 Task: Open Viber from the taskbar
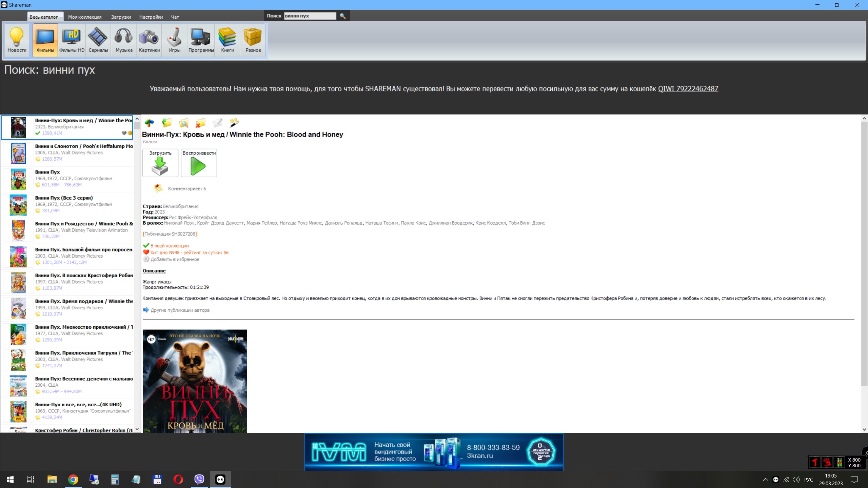click(x=199, y=480)
